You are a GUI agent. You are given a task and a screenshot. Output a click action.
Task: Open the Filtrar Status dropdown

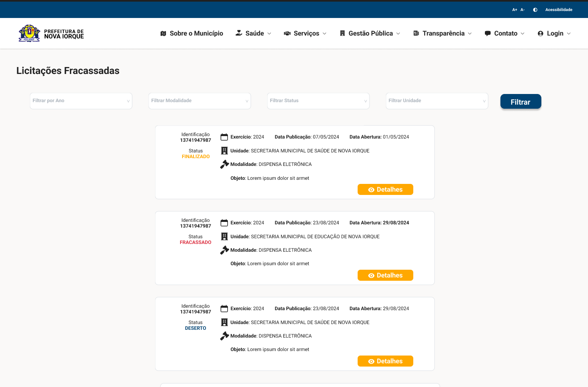tap(318, 101)
